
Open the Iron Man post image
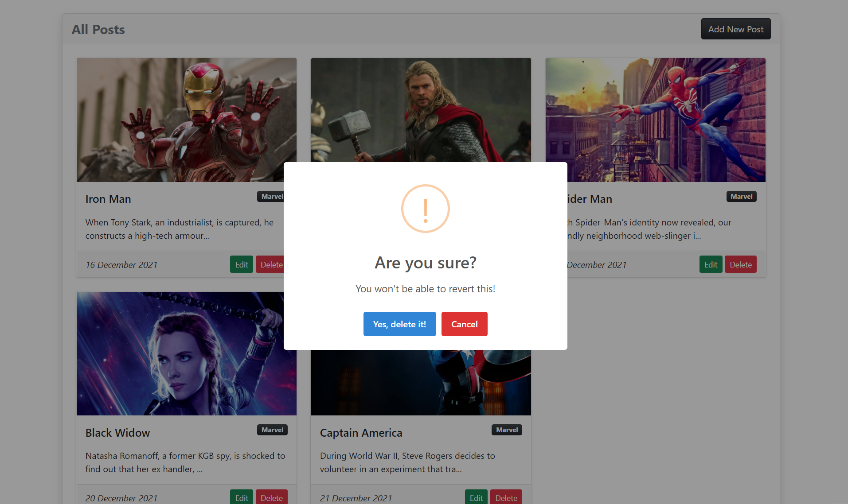click(x=186, y=120)
